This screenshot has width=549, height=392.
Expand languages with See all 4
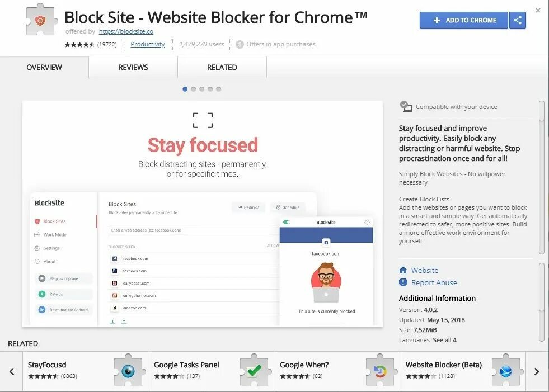[444, 339]
